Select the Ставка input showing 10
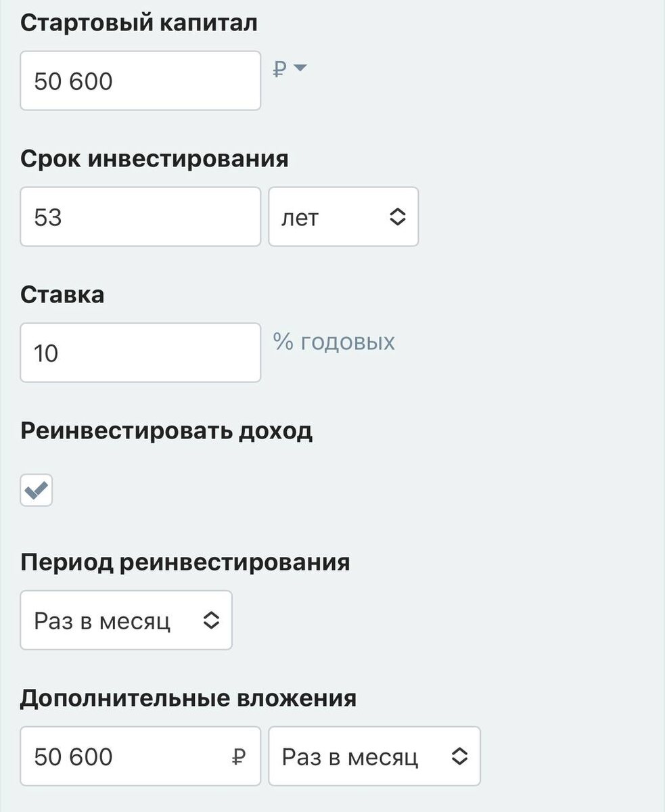 [140, 352]
